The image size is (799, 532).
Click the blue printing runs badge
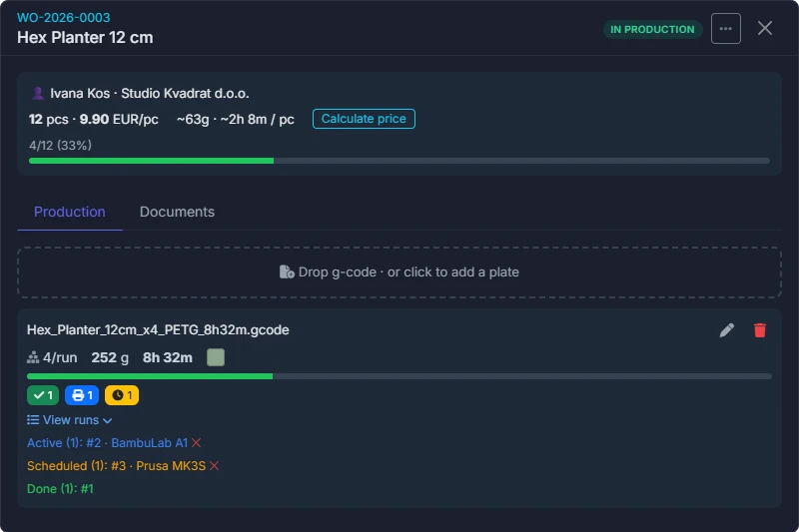(x=82, y=395)
